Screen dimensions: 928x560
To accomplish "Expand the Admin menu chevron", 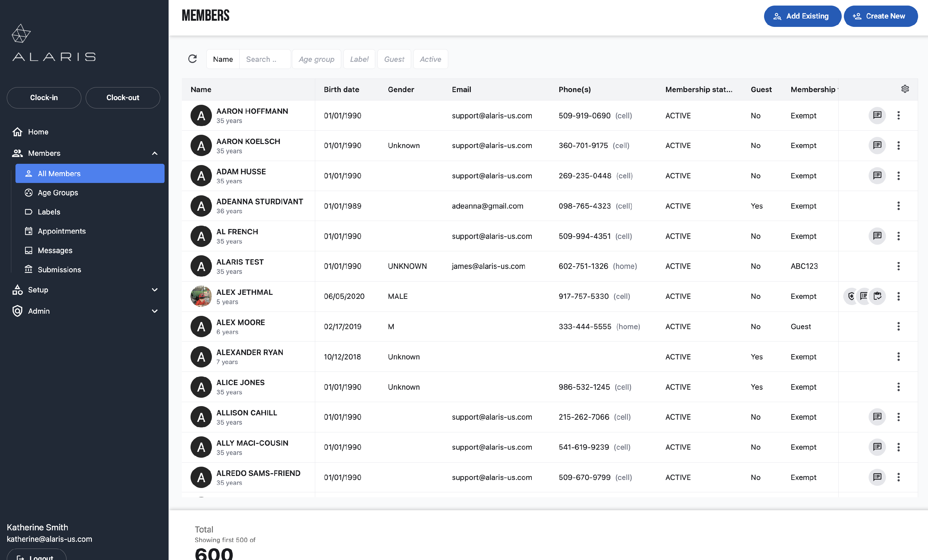I will coord(154,311).
